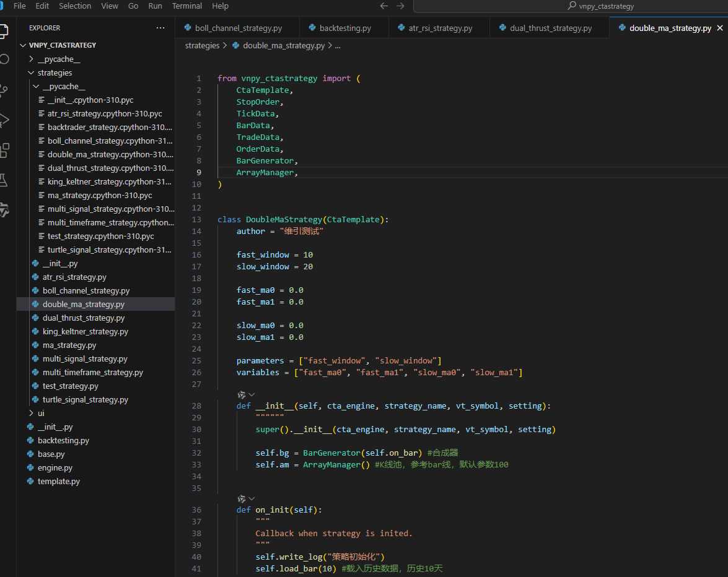Switch to dual_thrust_strategy.py tab
The image size is (728, 577).
point(550,28)
